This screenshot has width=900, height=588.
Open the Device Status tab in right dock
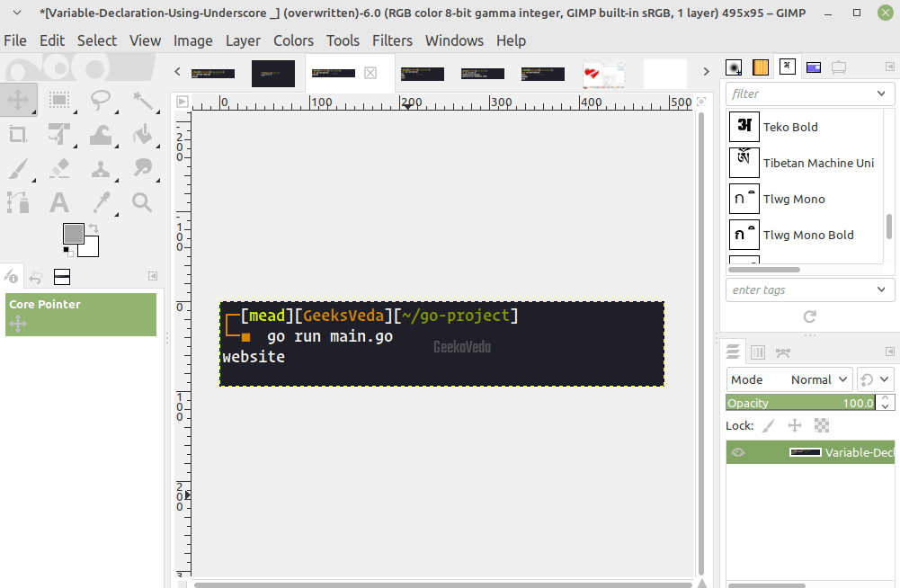(839, 67)
